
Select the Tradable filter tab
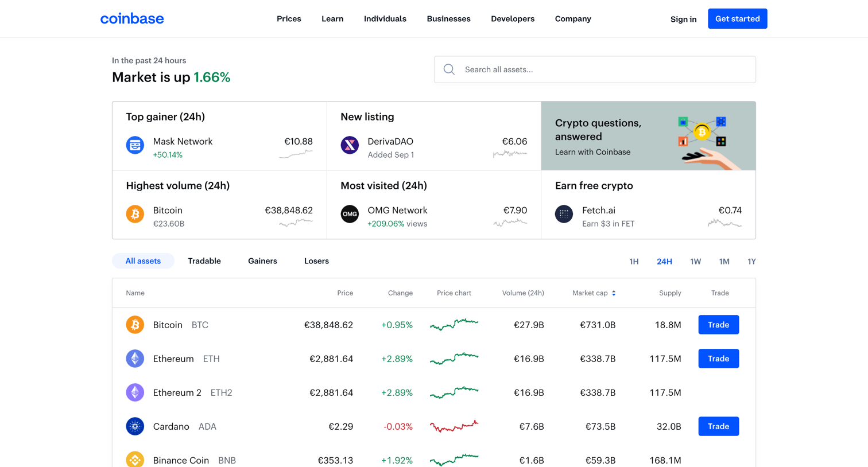204,261
